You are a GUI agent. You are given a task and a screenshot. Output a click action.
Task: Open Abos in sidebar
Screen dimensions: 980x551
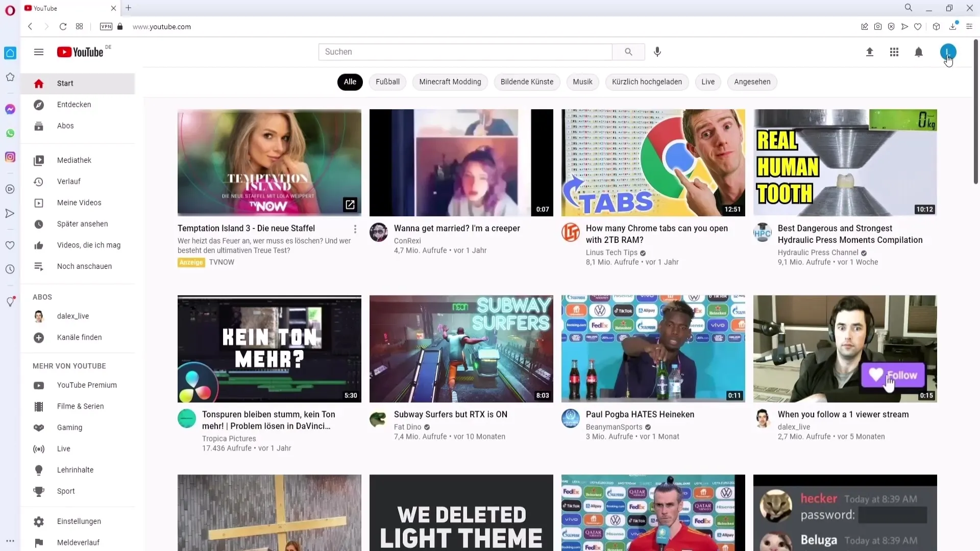(x=78, y=126)
